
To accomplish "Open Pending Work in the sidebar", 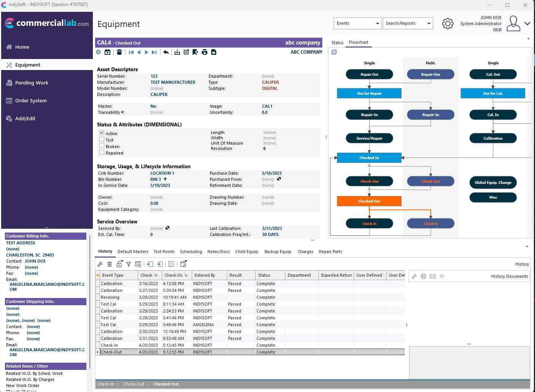I will (32, 83).
